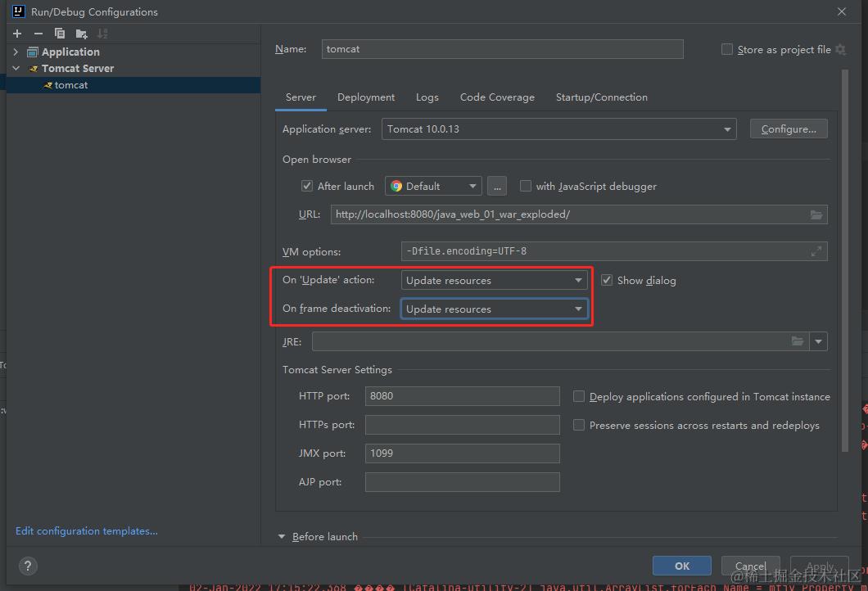The width and height of the screenshot is (868, 591).
Task: Open Edit configuration templates link
Action: 86,530
